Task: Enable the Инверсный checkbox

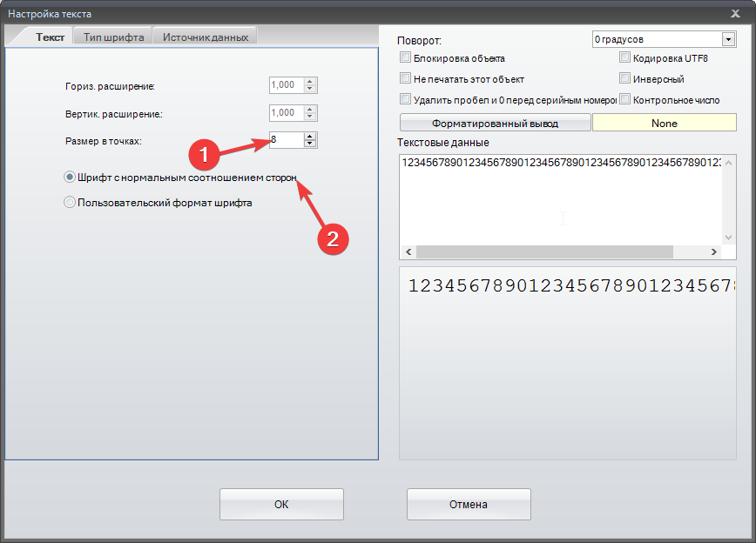Action: (x=625, y=79)
